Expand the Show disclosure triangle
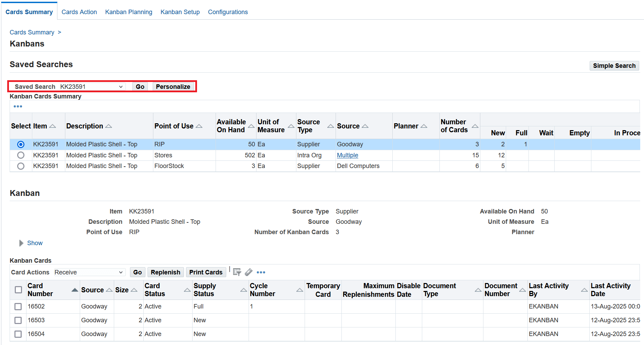The height and width of the screenshot is (345, 644). pos(21,243)
